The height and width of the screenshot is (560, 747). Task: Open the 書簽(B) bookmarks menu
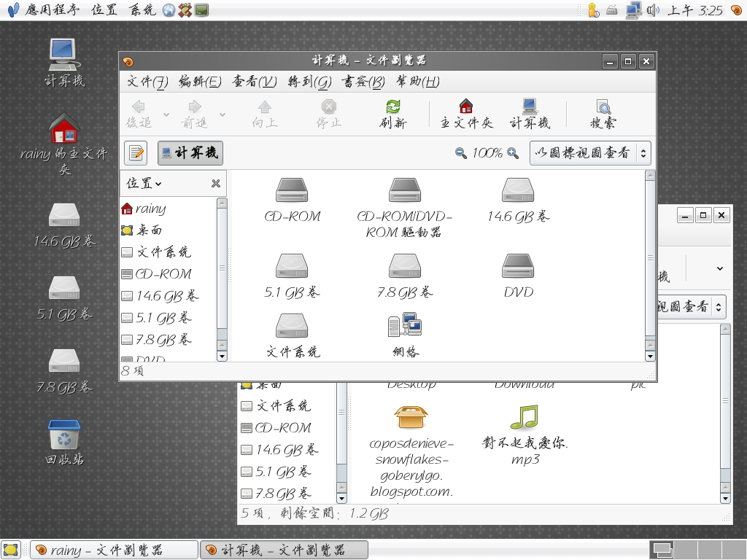click(363, 81)
